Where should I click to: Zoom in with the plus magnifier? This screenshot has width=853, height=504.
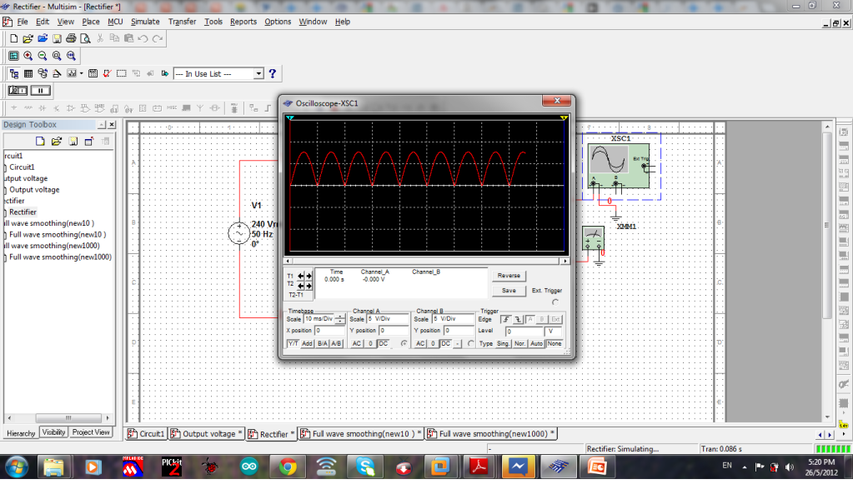28,56
